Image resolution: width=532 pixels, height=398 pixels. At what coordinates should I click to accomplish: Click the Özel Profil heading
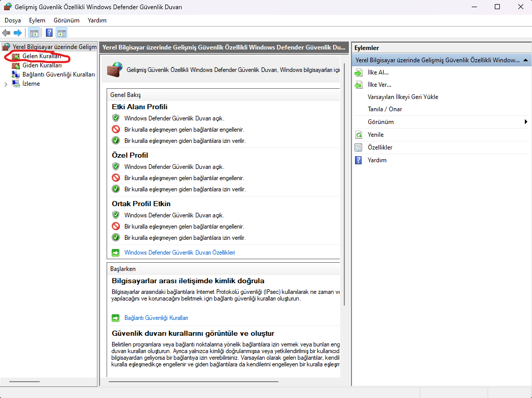130,156
